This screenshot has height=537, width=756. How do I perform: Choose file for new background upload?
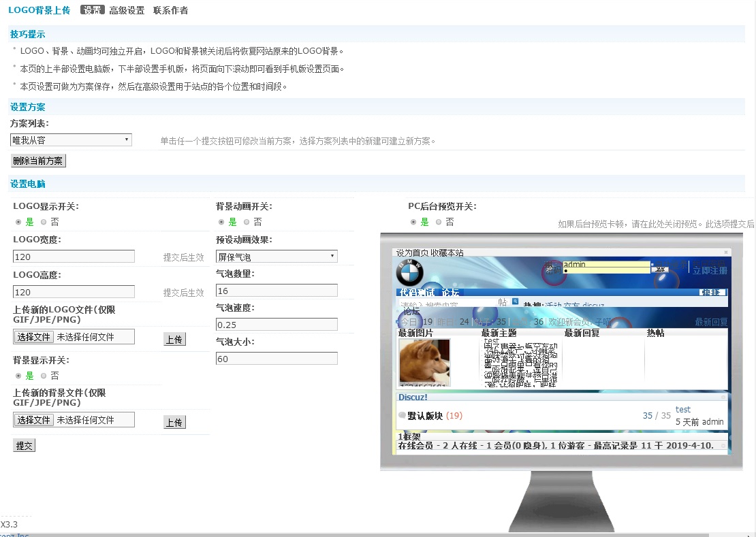coord(34,420)
